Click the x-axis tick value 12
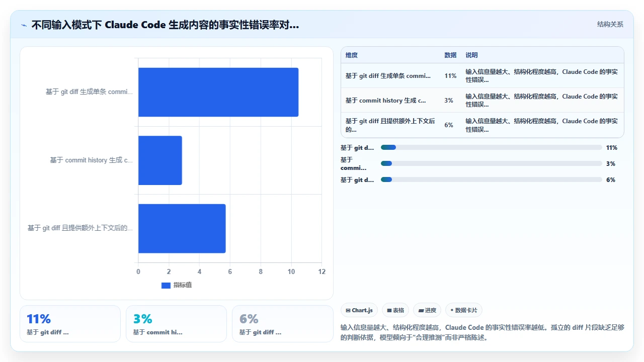The image size is (644, 362). 322,271
